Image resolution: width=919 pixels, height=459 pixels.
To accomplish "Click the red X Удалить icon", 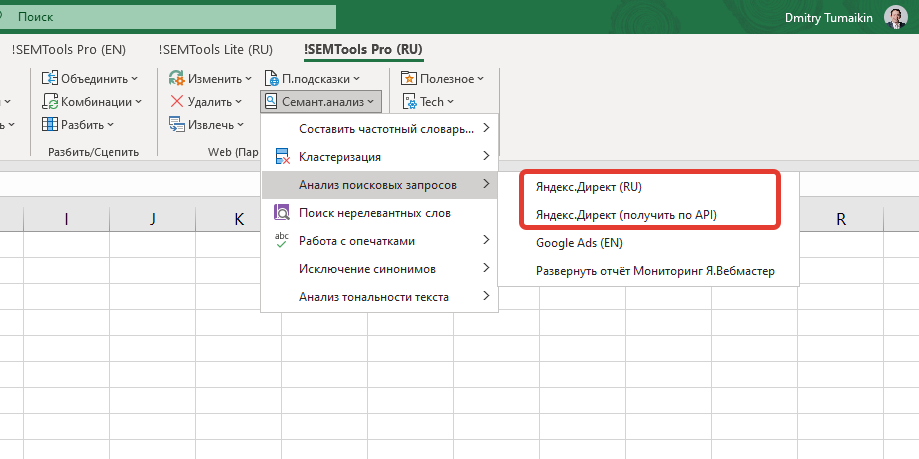I will (176, 101).
